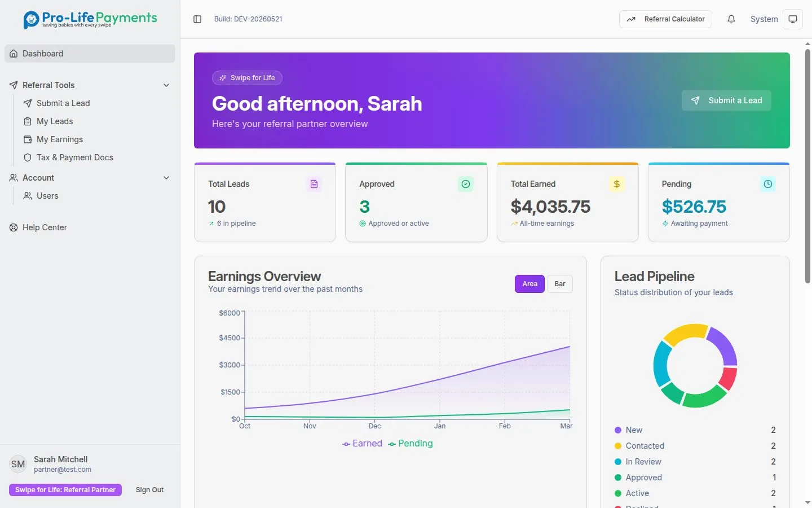Click the Swipe for Life banner pill
Screen dimensions: 812x508
tap(247, 78)
